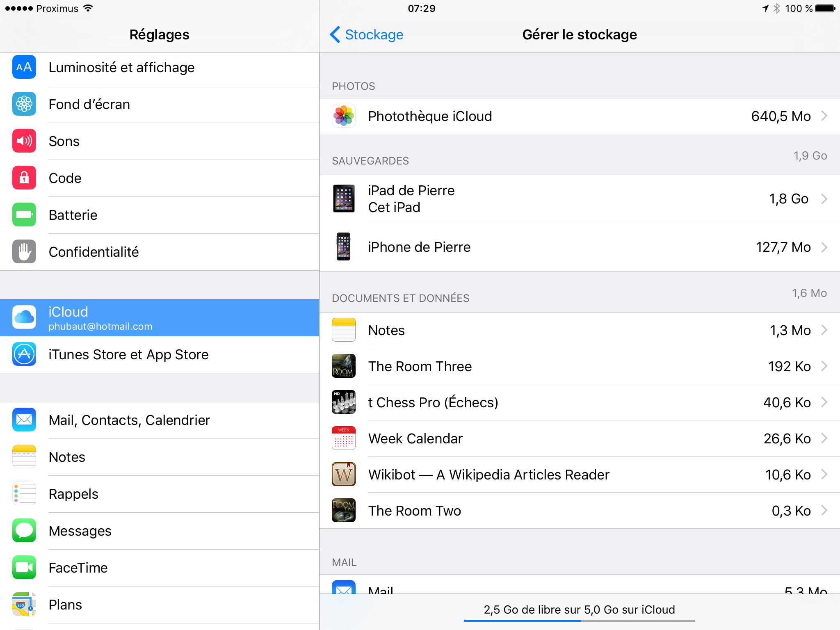Go back to Stockage
The height and width of the screenshot is (630, 840).
coord(367,35)
